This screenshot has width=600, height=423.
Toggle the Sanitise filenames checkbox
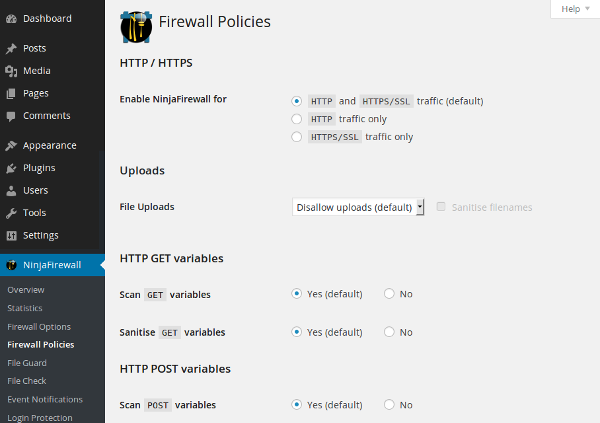(x=441, y=207)
